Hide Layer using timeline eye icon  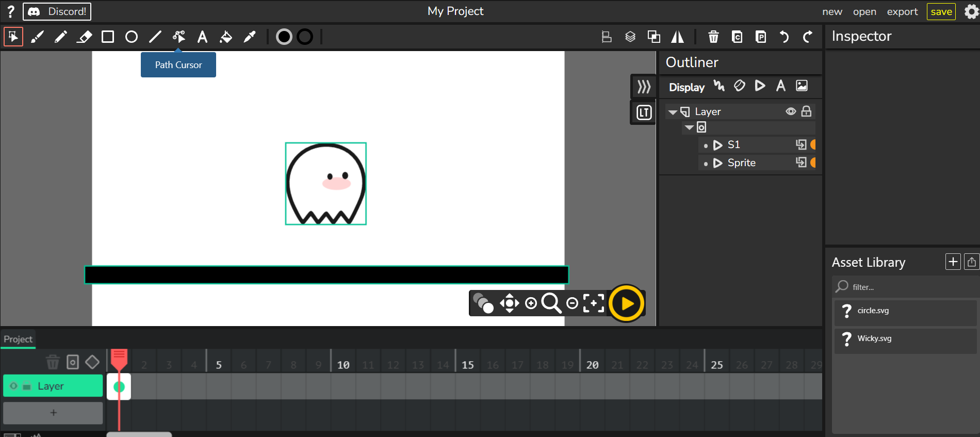tap(14, 386)
